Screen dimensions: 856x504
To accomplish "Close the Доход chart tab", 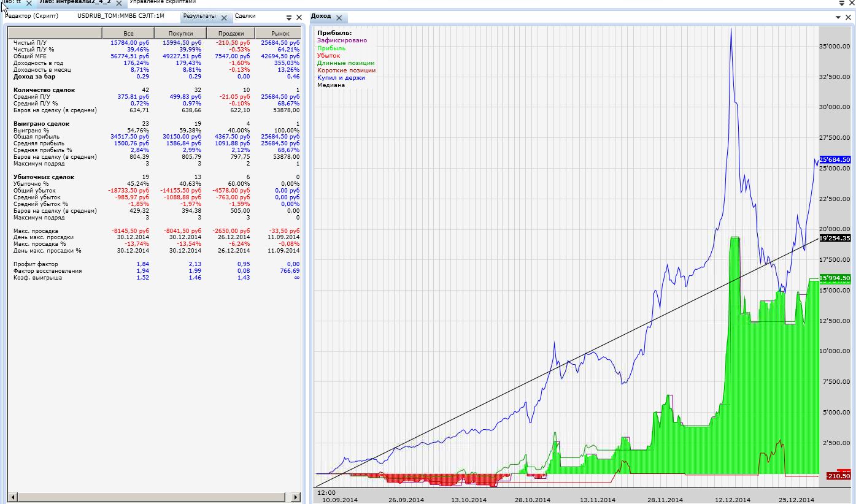I will [339, 18].
